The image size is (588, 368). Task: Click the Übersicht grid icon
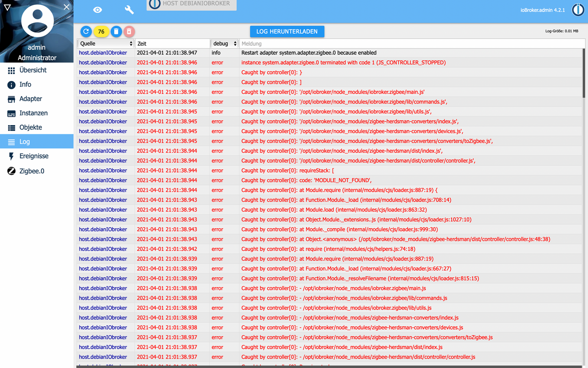[x=11, y=71]
